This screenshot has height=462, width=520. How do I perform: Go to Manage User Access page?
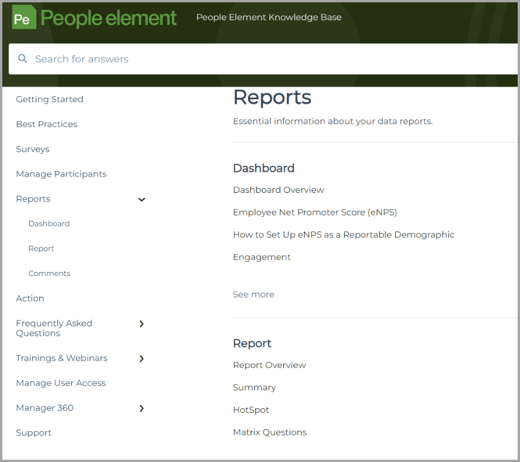pos(61,383)
